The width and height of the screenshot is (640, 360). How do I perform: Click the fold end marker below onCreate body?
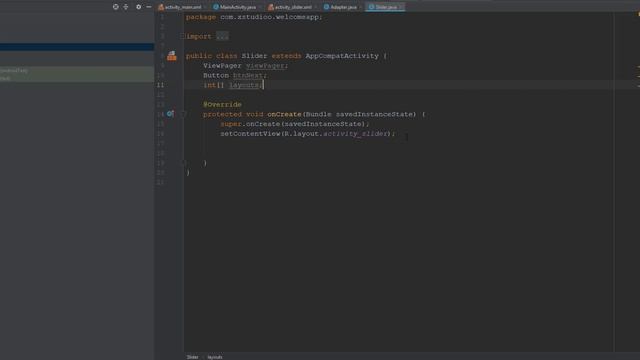184,163
